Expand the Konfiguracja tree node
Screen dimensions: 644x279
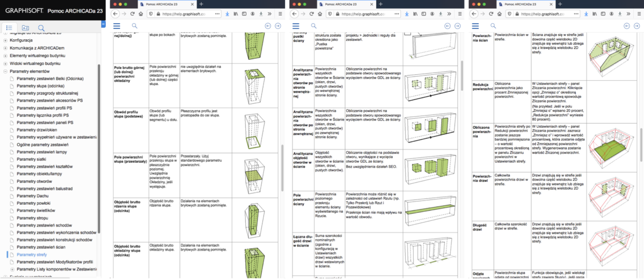5,40
